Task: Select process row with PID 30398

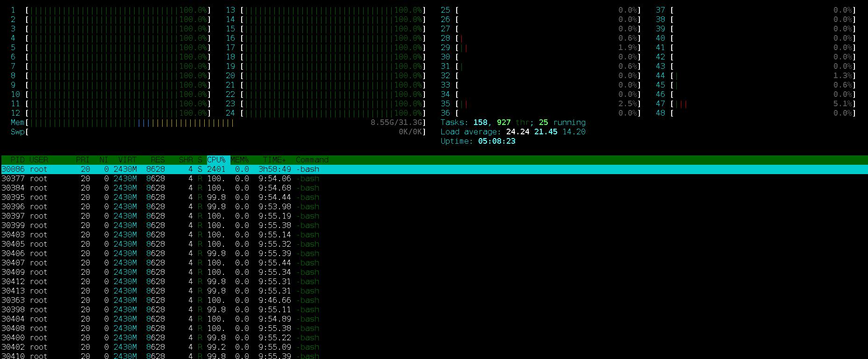Action: [x=434, y=309]
